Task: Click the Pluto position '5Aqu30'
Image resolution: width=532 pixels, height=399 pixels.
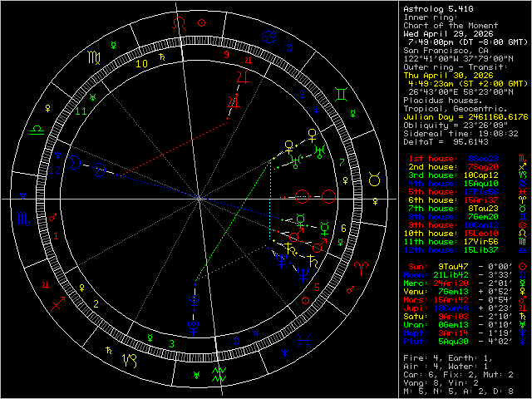Action: 453,342
